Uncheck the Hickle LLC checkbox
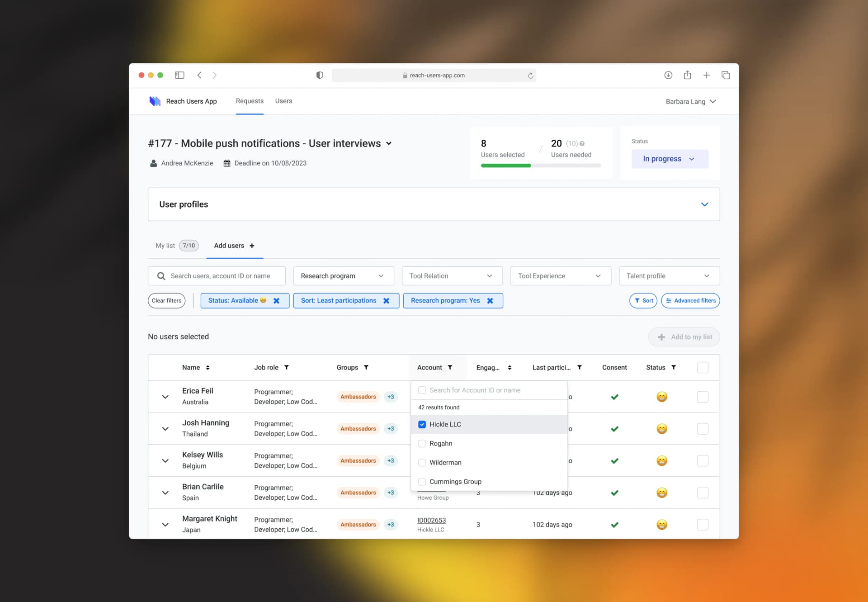The height and width of the screenshot is (602, 868). click(422, 425)
